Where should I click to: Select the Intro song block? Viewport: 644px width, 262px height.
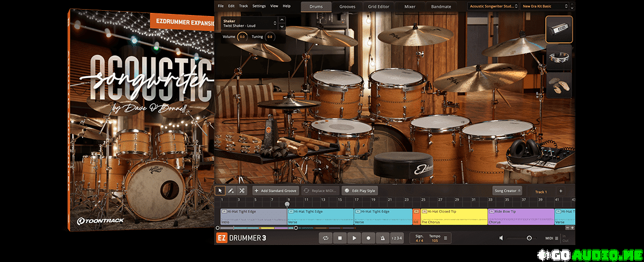[x=253, y=216]
